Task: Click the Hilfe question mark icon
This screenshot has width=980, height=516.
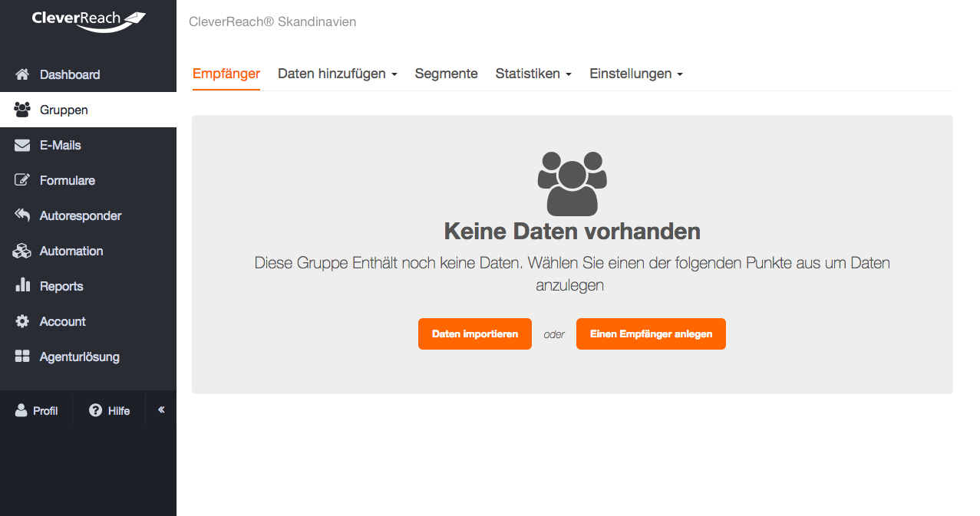Action: click(x=96, y=410)
